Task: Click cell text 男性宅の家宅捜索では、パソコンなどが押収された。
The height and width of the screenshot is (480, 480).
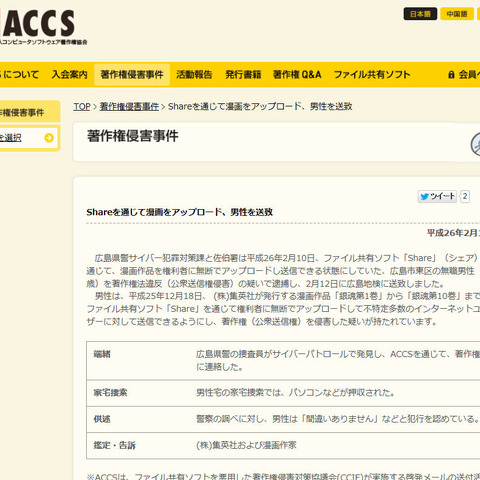Action: (295, 393)
